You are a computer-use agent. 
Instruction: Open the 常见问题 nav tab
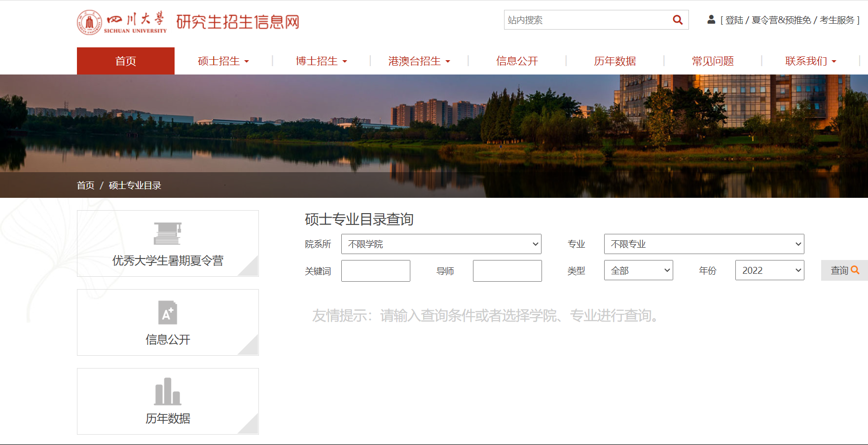click(x=713, y=61)
